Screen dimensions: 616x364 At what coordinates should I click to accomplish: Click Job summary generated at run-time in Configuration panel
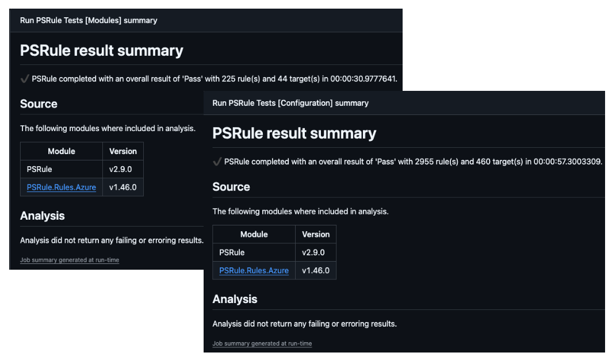pyautogui.click(x=262, y=343)
